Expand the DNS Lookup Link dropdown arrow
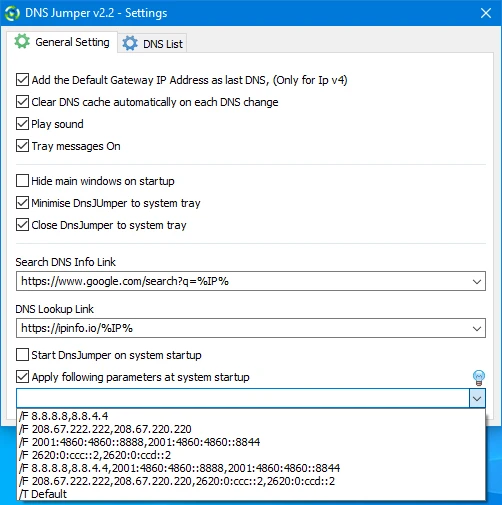This screenshot has width=502, height=505. pos(477,329)
